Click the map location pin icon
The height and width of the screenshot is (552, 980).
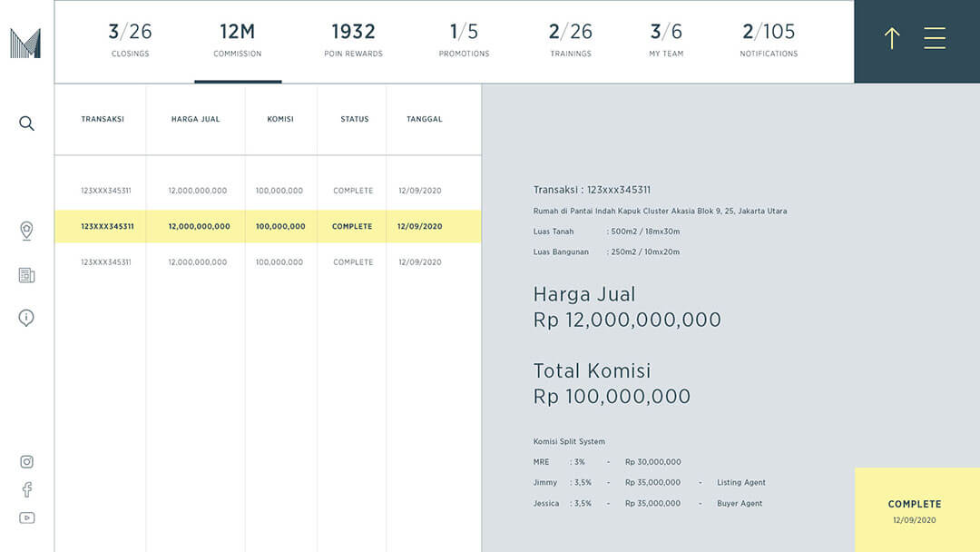pos(26,231)
